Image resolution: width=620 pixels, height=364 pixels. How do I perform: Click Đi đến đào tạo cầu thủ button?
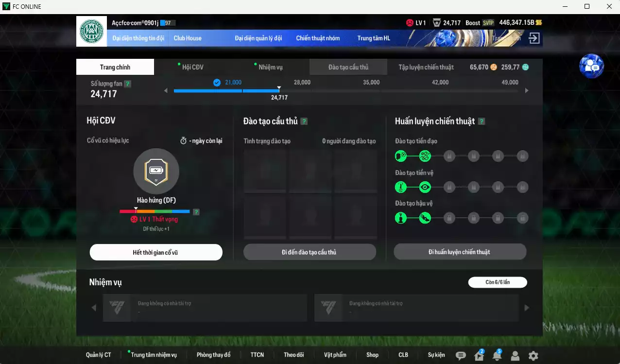click(x=310, y=252)
